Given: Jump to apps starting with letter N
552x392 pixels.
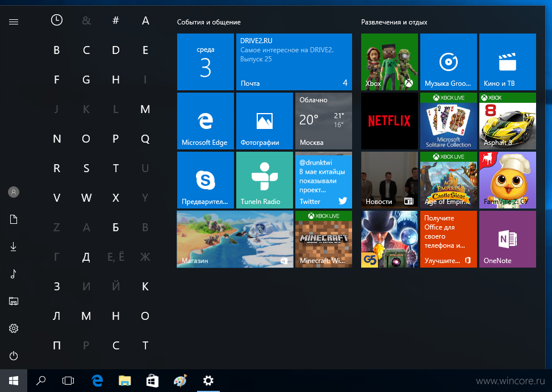Looking at the screenshot, I should click(x=57, y=139).
